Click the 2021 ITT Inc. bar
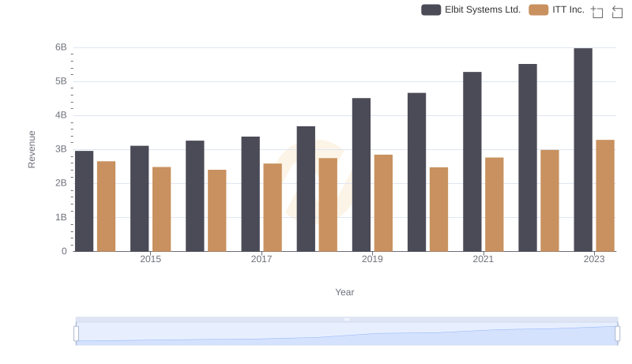 [x=495, y=205]
